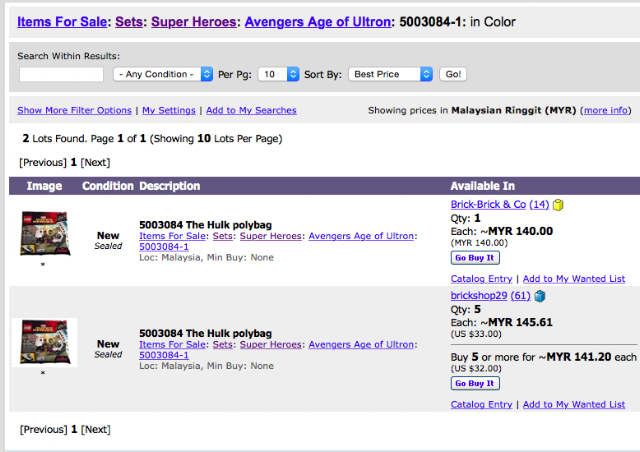640x452 pixels.
Task: Expand the Per Pg dropdown
Action: (279, 74)
